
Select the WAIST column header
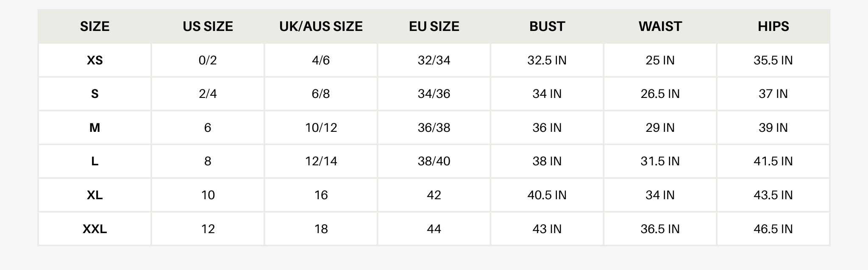(x=660, y=26)
